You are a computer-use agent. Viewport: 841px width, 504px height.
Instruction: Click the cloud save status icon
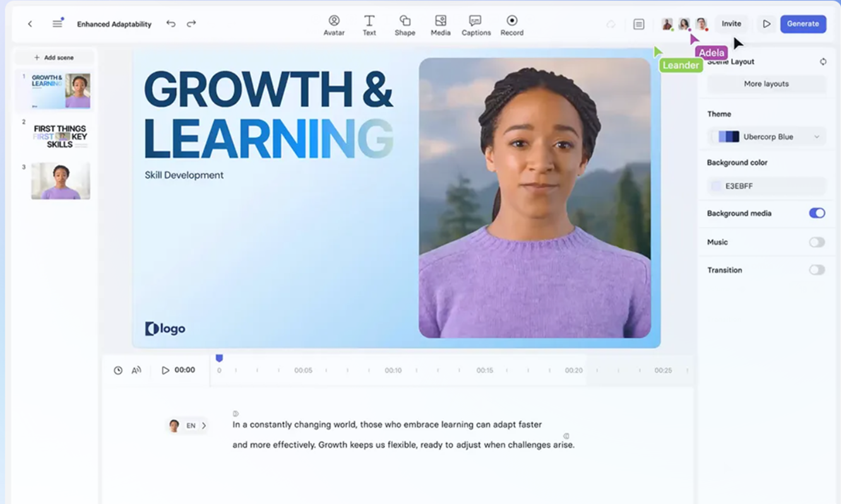pos(611,24)
